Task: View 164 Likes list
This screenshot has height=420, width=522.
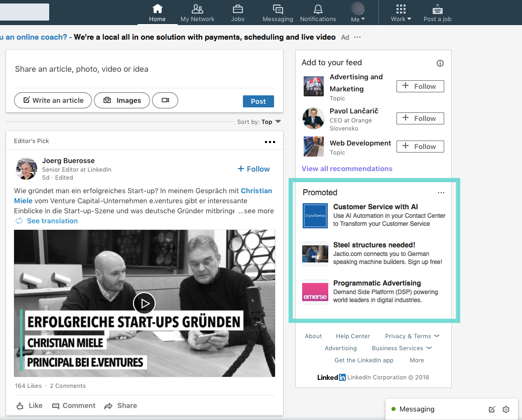Action: point(28,386)
